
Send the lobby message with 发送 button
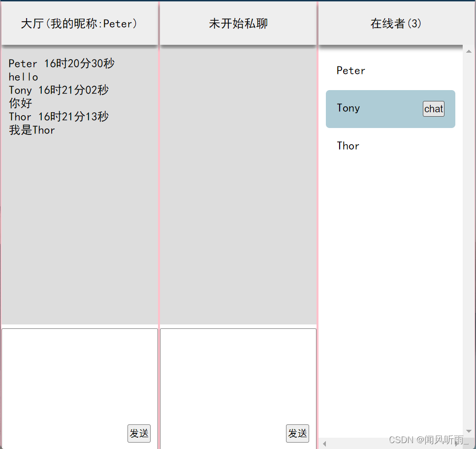139,433
